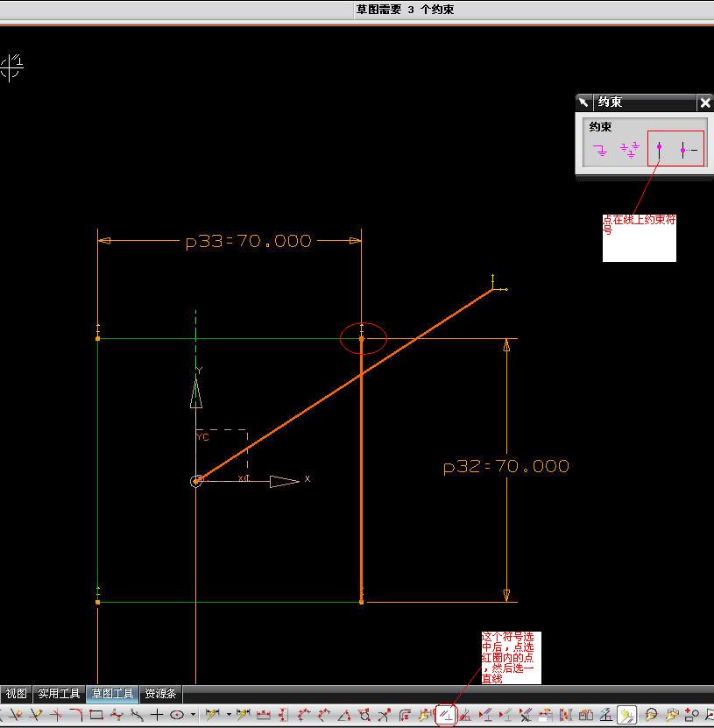Viewport: 714px width, 728px height.
Task: Select the Fillet tool
Action: (76, 715)
